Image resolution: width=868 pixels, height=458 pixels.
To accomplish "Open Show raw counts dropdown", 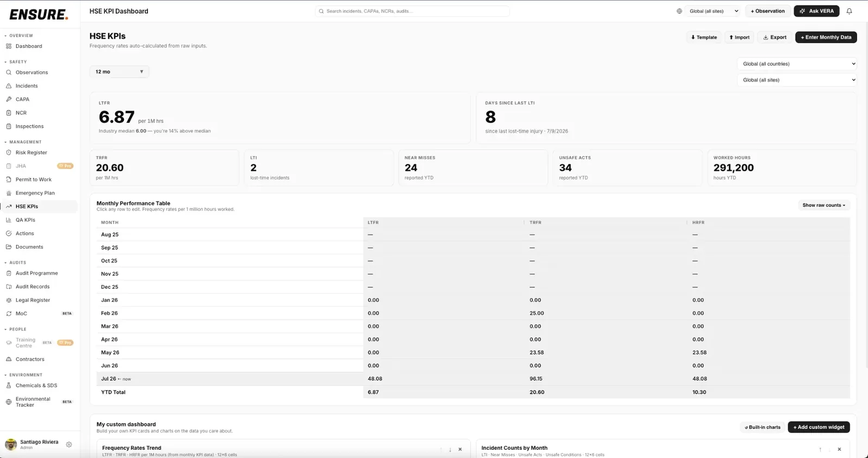I will coord(823,205).
